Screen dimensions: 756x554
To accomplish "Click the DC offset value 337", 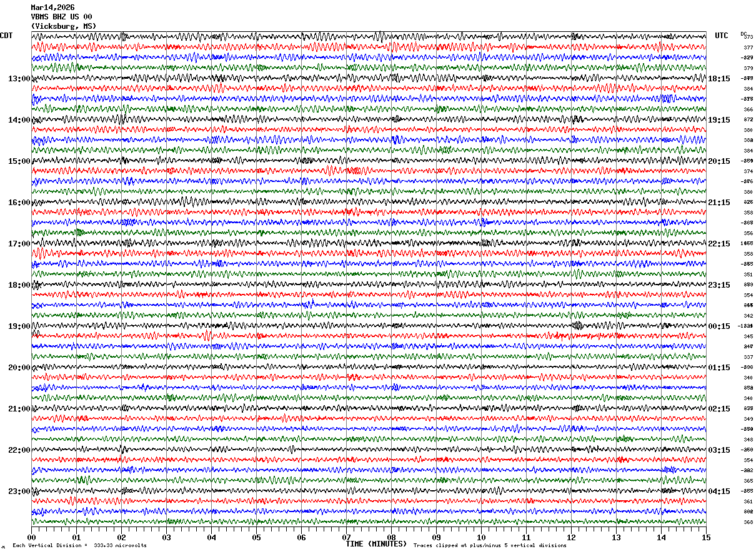I will (x=748, y=357).
